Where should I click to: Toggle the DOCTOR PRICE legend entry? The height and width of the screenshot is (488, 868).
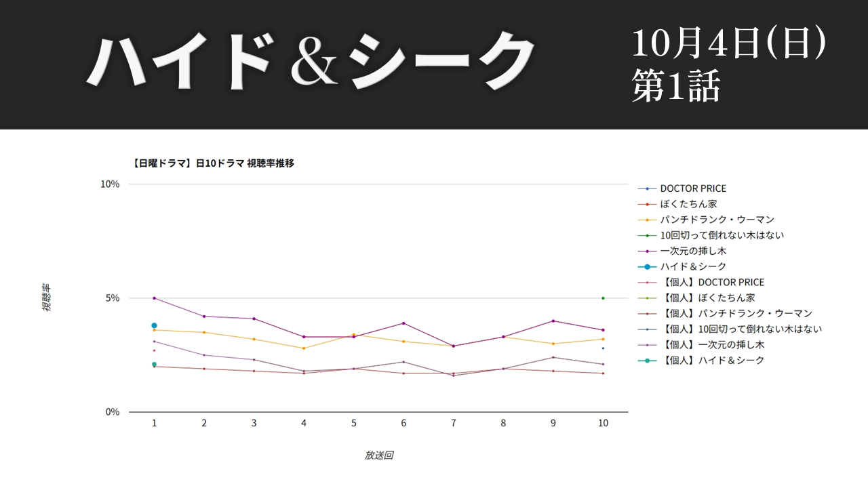point(683,188)
